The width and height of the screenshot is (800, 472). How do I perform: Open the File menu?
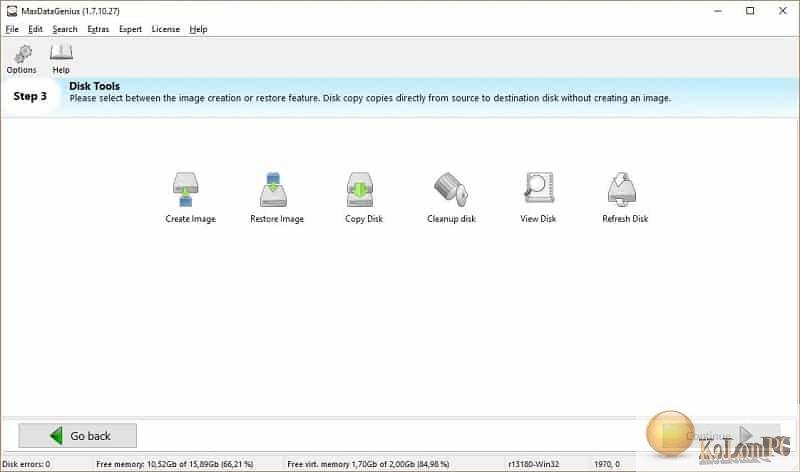point(12,29)
